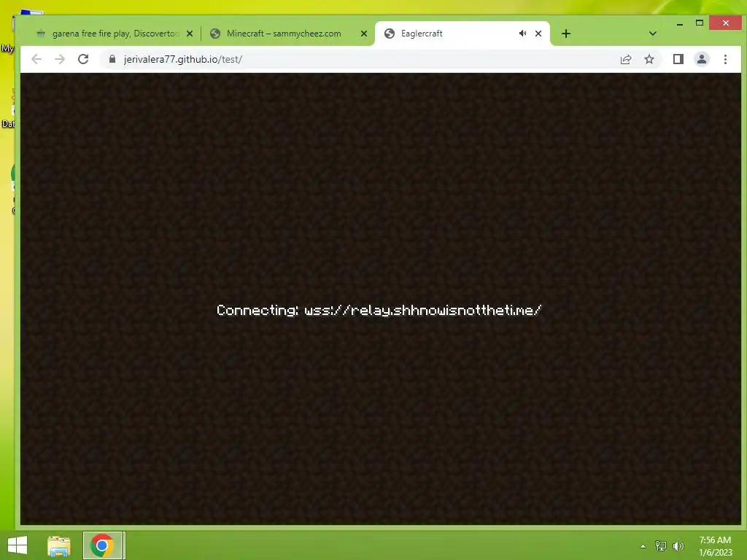The image size is (747, 560).
Task: Click the Chrome icon in the taskbar
Action: coord(102,545)
